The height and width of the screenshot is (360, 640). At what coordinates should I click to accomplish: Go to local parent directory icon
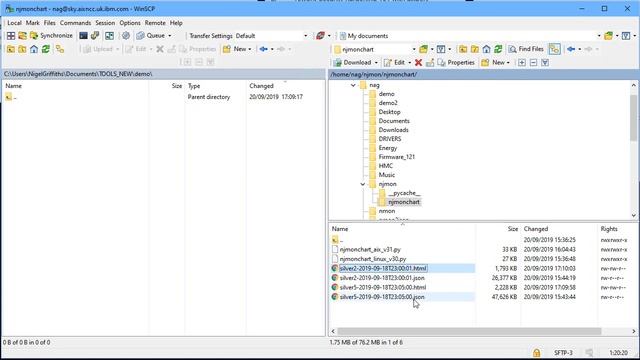11,49
